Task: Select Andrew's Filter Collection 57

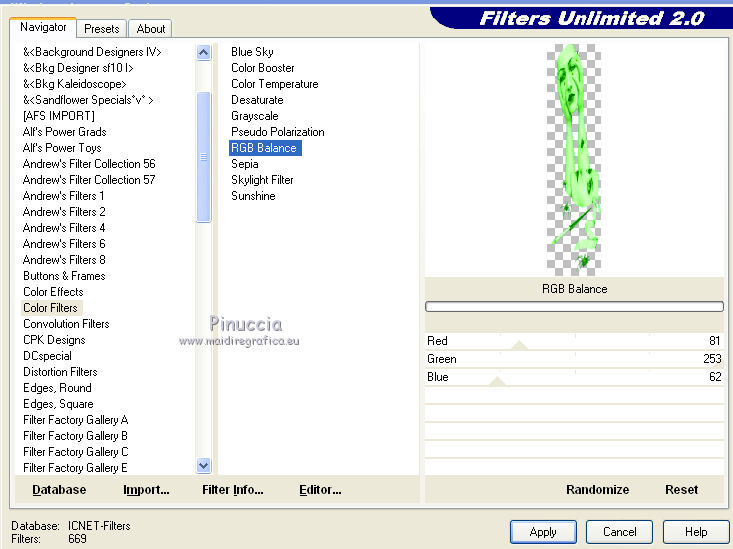Action: pos(89,180)
